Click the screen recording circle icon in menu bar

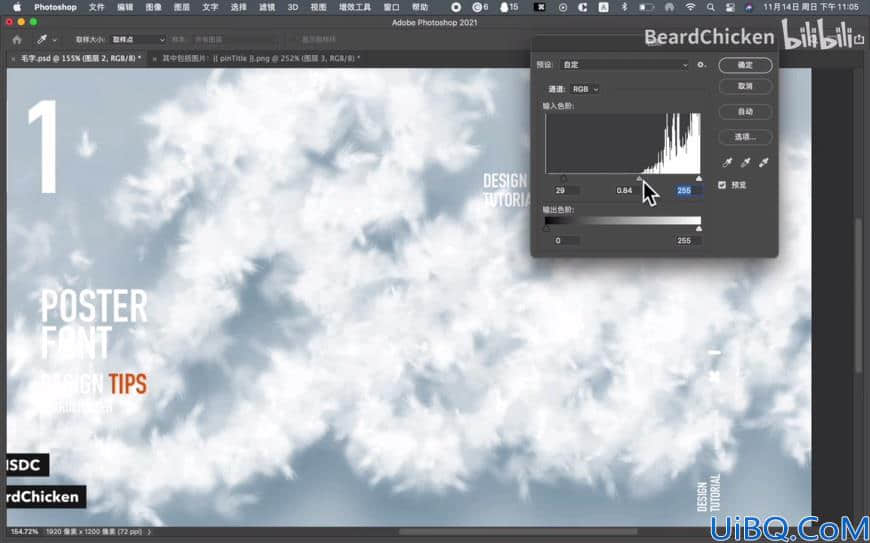click(456, 7)
